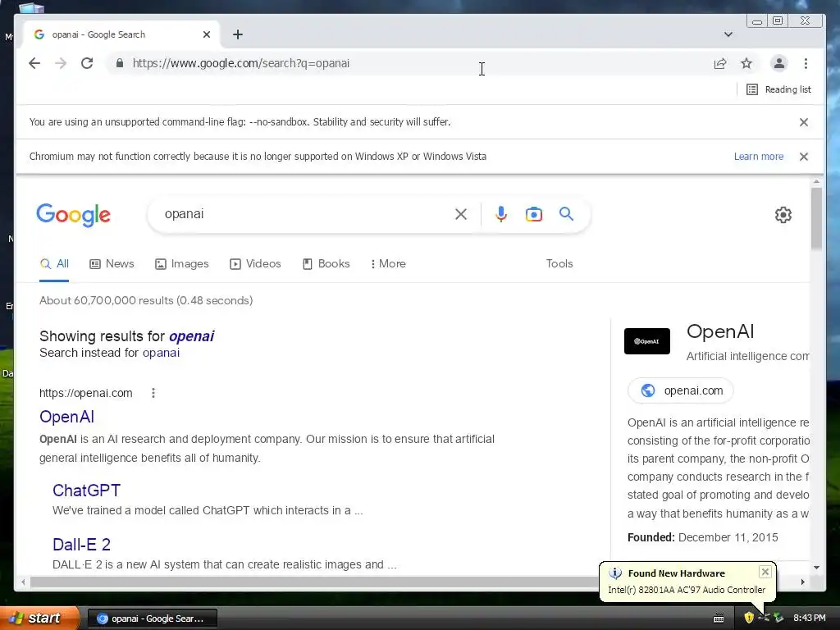Bookmark this page with the star icon
Screen dimensions: 840x630
pyautogui.click(x=746, y=63)
